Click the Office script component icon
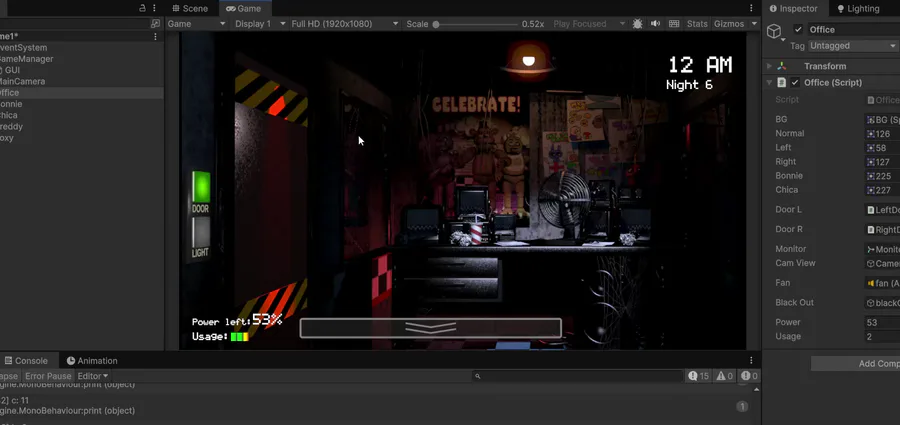The image size is (900, 425). [x=782, y=83]
